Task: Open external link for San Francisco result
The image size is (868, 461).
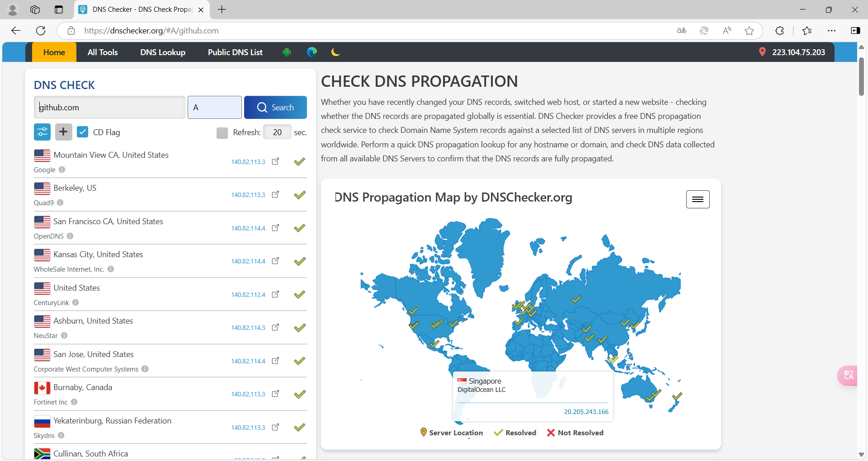Action: [x=275, y=228]
